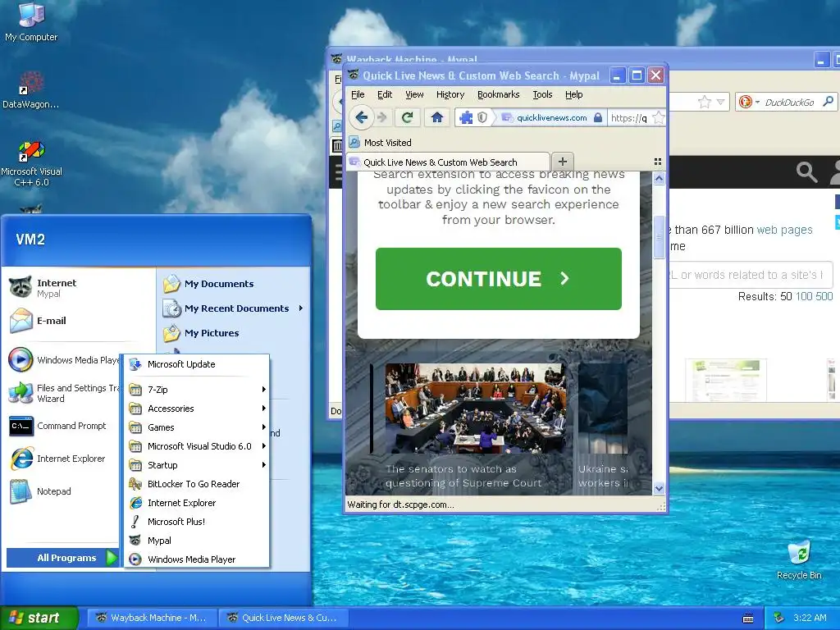The height and width of the screenshot is (630, 840).
Task: Open the Help menu
Action: pos(573,94)
